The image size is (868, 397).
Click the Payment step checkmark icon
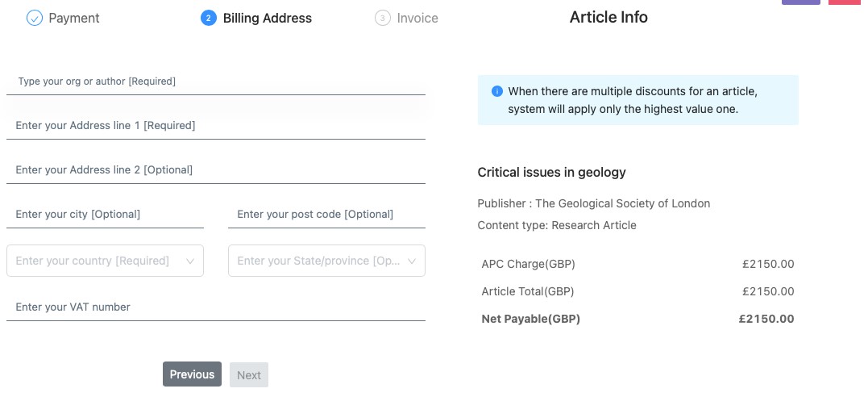pyautogui.click(x=34, y=18)
